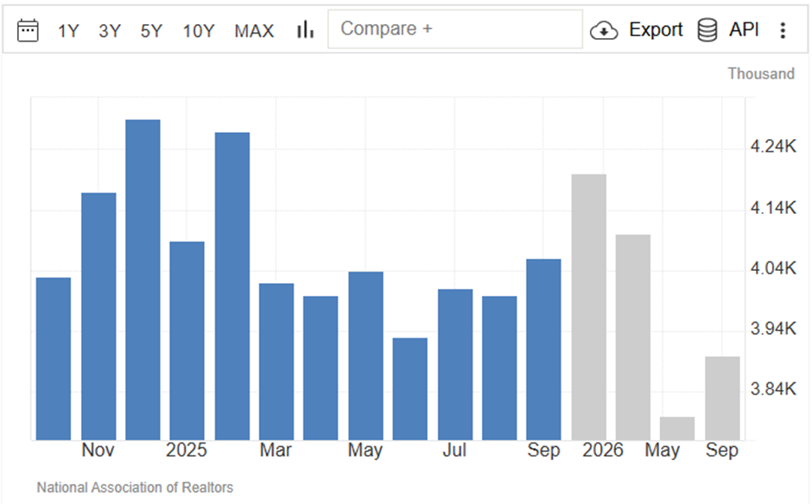
Task: Click the blue bar above Mar label
Action: [276, 362]
